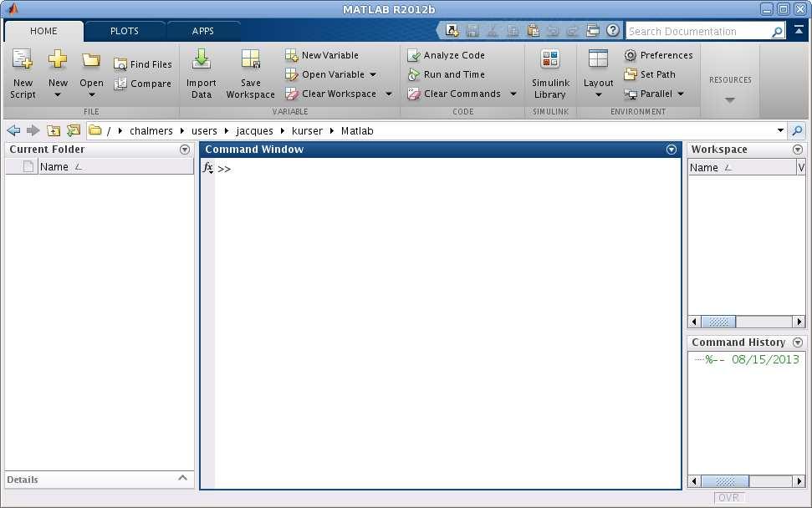812x508 pixels.
Task: Click the fx function browser icon
Action: (207, 168)
